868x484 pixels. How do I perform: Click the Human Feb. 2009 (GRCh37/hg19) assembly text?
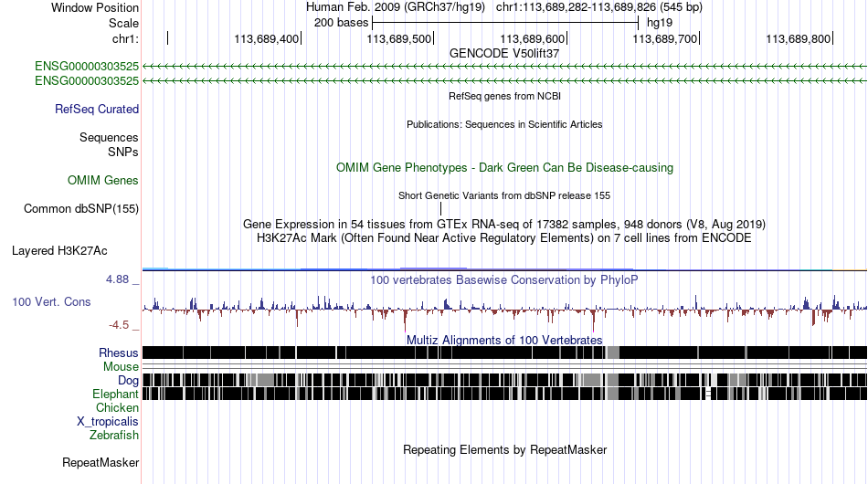tap(396, 7)
